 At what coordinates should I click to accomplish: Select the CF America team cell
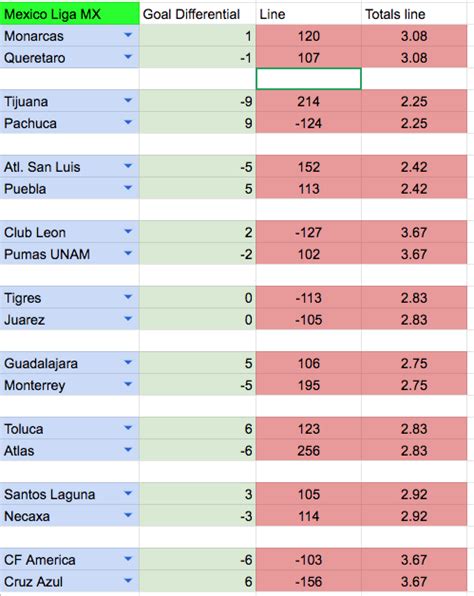[x=70, y=560]
